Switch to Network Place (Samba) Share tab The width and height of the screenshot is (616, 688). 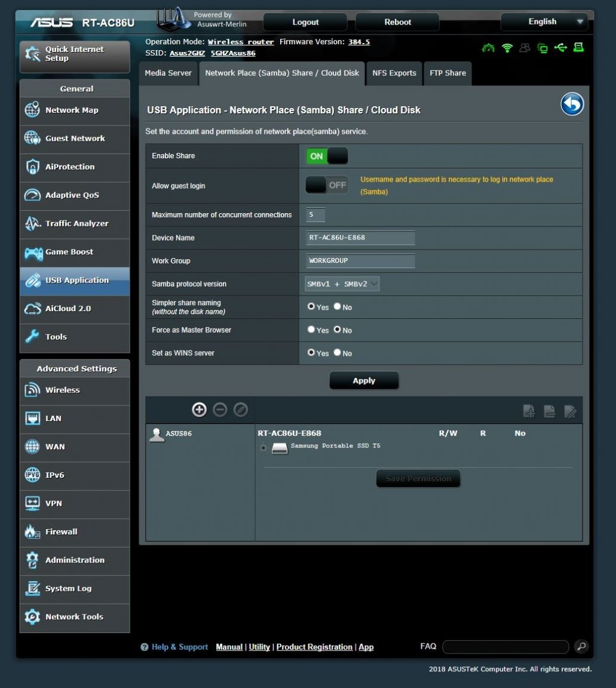pos(282,73)
